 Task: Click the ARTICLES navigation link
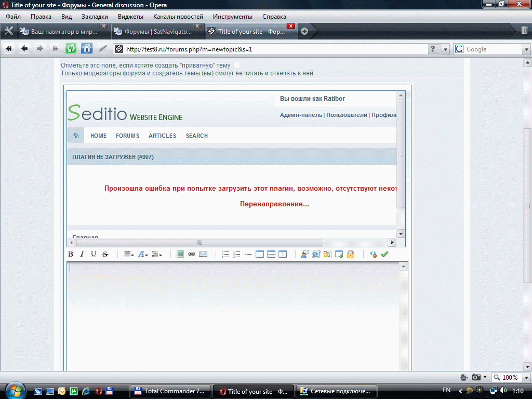click(x=162, y=136)
